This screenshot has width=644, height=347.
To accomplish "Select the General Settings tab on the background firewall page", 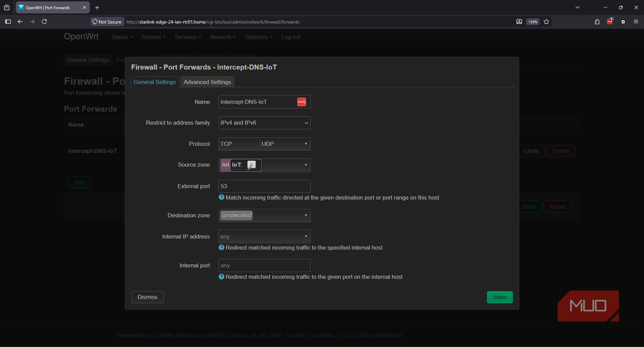I will [87, 60].
